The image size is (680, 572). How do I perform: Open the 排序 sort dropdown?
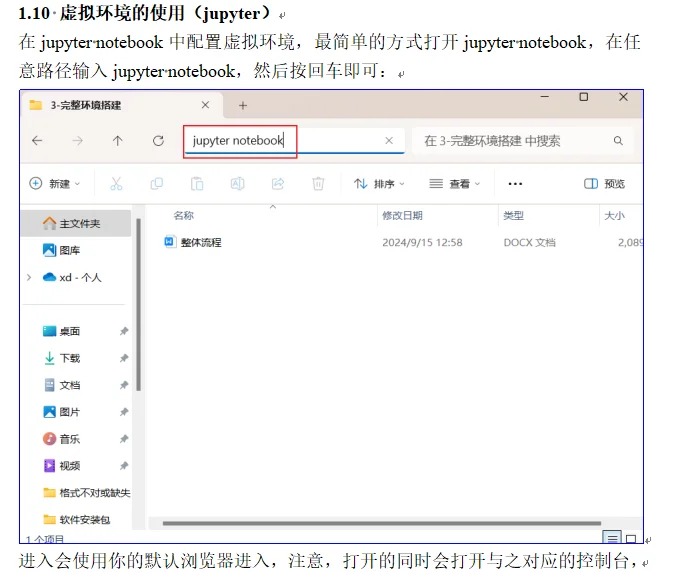(379, 184)
